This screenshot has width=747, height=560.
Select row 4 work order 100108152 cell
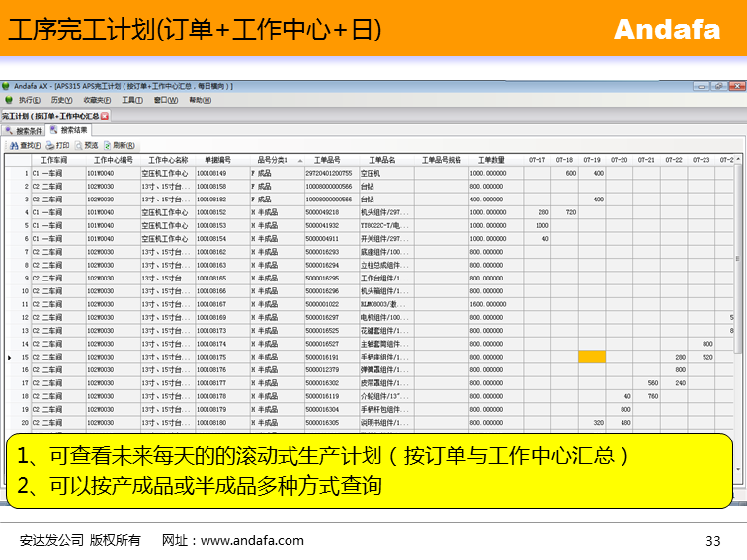211,212
